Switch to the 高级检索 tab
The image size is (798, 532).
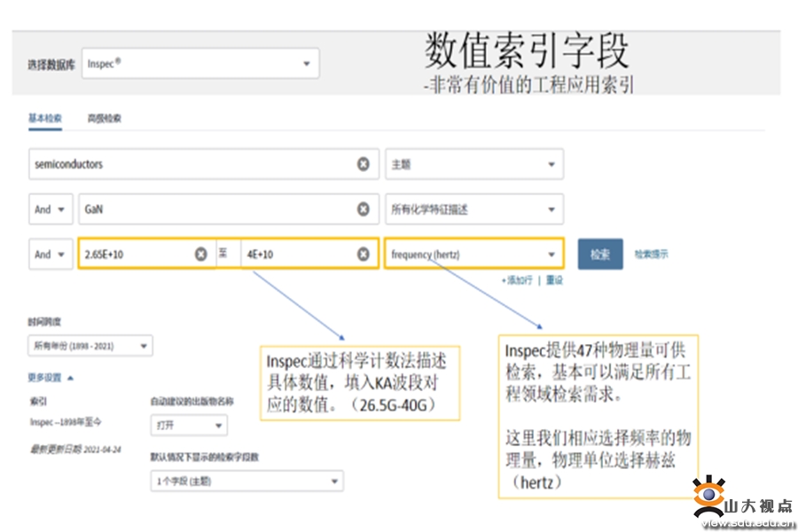point(105,118)
